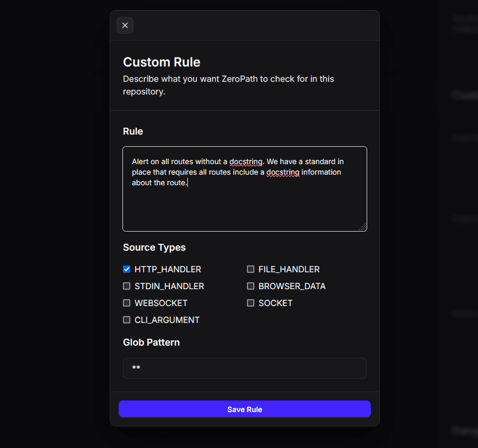Click the textarea resize handle

364,227
